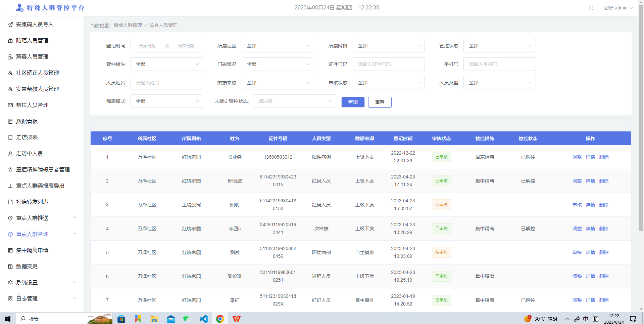Open WeChat from taskbar

187,319
